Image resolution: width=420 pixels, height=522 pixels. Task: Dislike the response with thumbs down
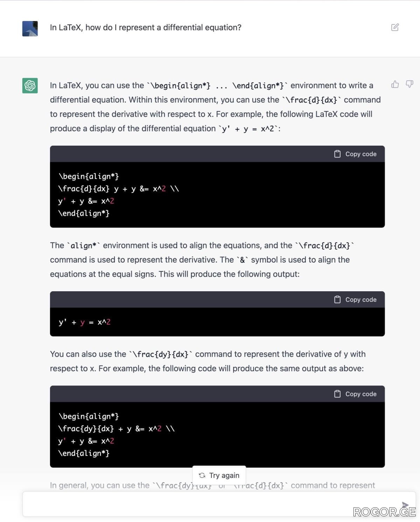tap(409, 84)
